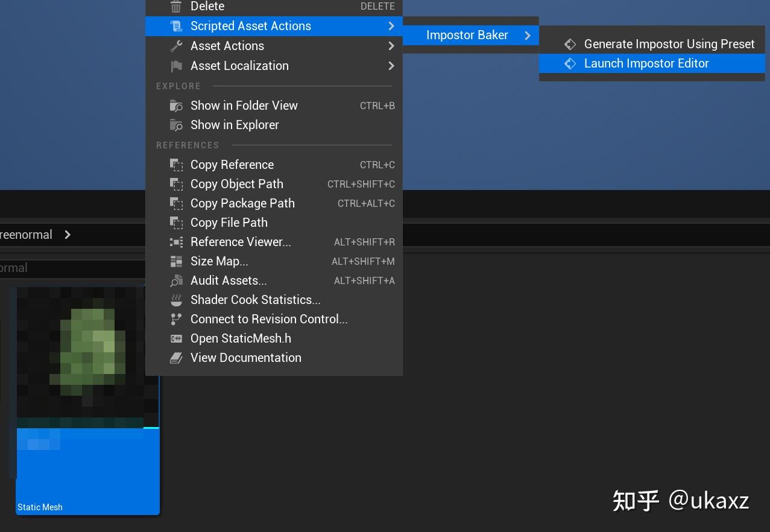The width and height of the screenshot is (770, 532).
Task: Select Show in Folder View
Action: pos(244,105)
